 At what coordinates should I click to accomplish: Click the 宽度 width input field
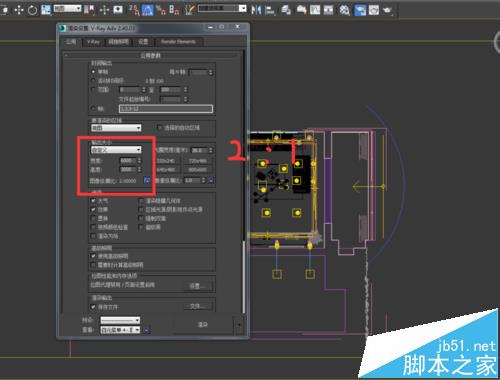(x=128, y=161)
